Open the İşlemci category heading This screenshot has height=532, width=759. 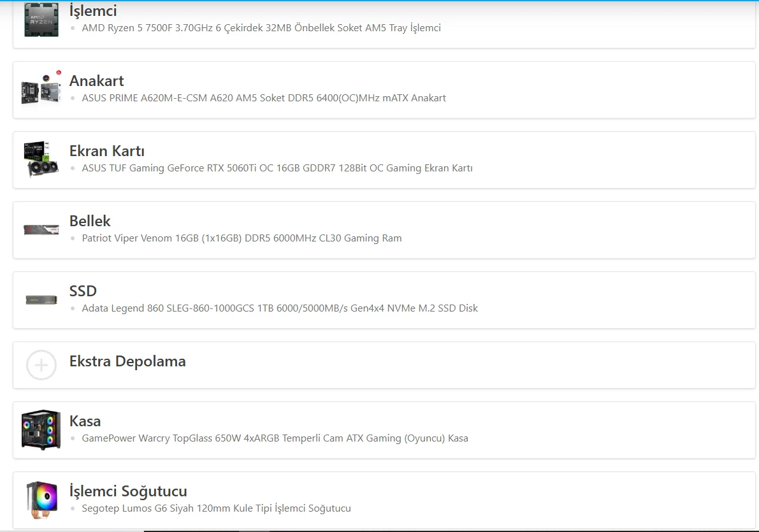coord(93,11)
